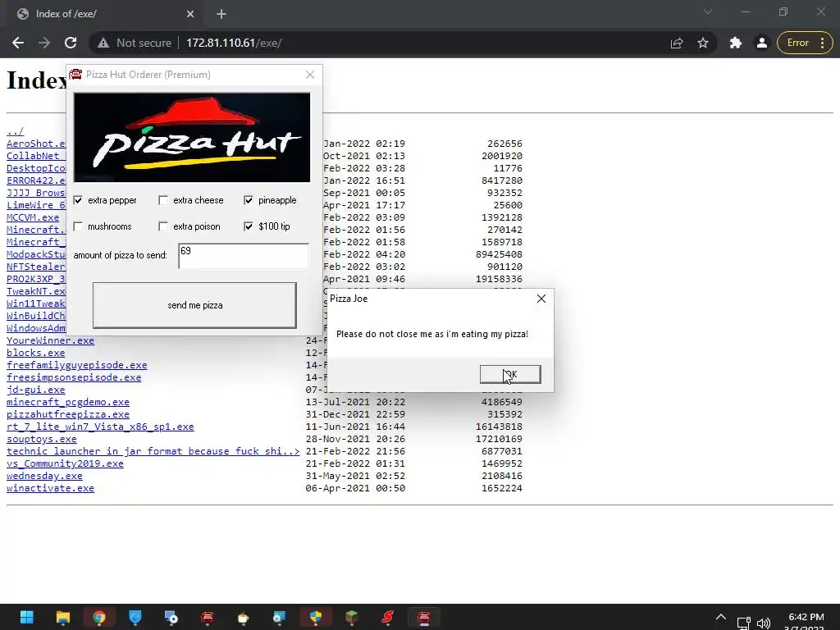Close the Pizza Hut Orderer window
Screen dimensions: 840x630
[309, 75]
